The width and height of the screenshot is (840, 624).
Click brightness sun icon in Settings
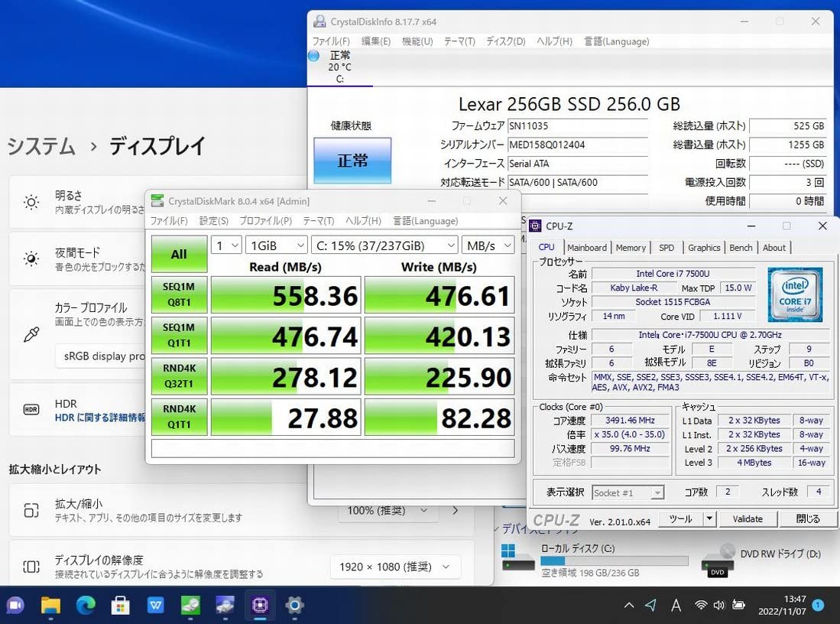[x=31, y=202]
